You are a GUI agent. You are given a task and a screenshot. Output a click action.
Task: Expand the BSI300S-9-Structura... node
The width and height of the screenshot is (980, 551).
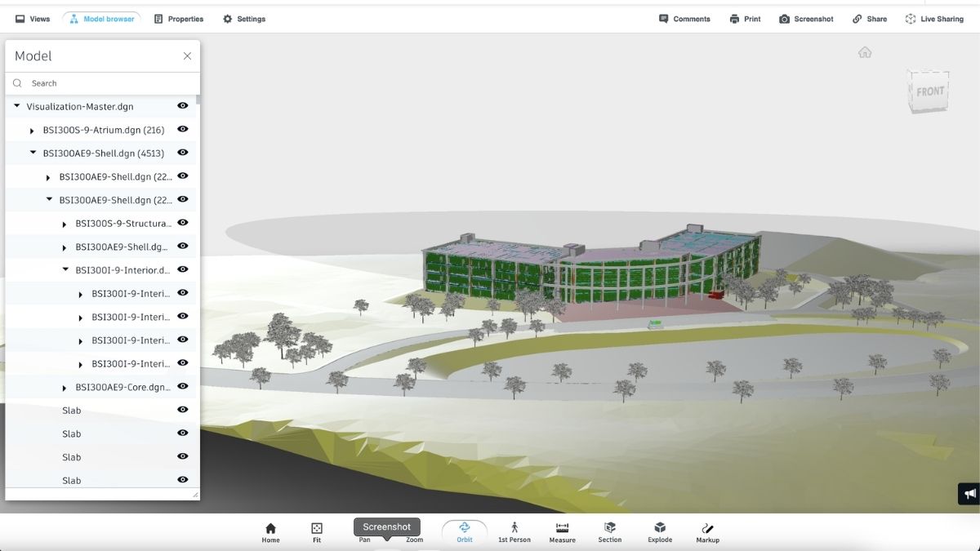pyautogui.click(x=65, y=224)
